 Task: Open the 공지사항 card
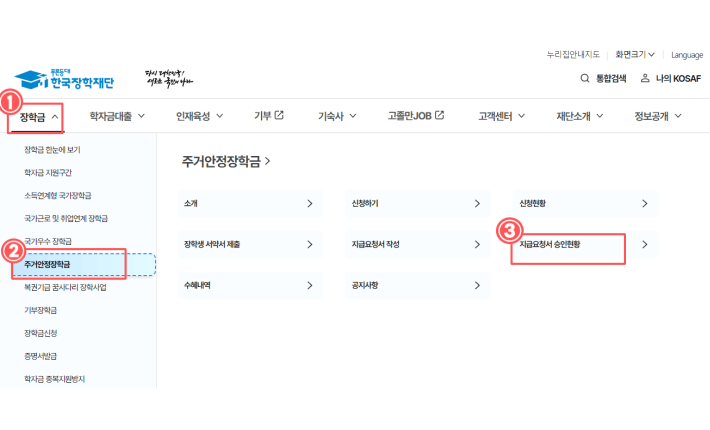tap(418, 286)
